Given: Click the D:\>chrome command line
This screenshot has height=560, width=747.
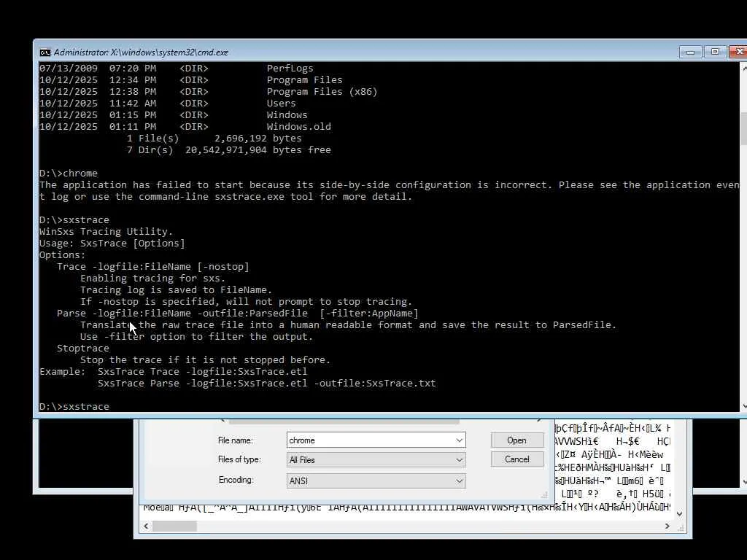Looking at the screenshot, I should (x=69, y=174).
